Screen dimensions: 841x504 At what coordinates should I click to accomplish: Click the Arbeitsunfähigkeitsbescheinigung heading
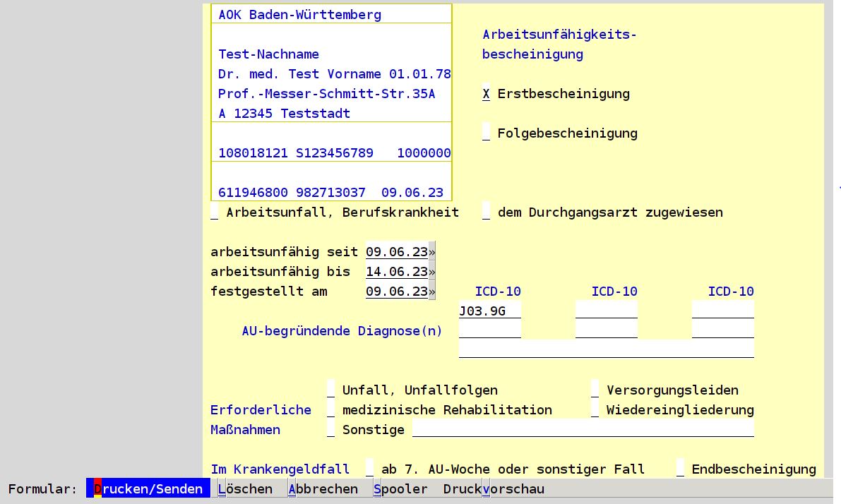point(559,44)
